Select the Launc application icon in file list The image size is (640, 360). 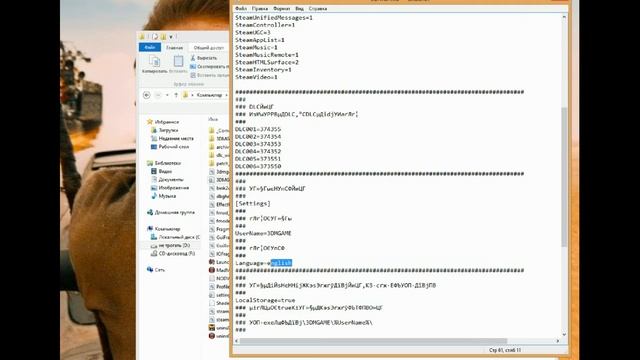pyautogui.click(x=211, y=262)
